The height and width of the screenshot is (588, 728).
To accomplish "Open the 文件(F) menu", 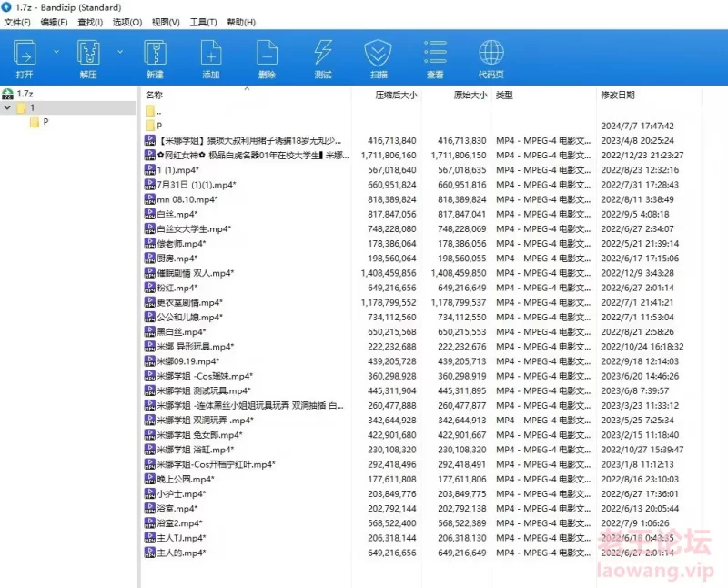I will tap(17, 22).
